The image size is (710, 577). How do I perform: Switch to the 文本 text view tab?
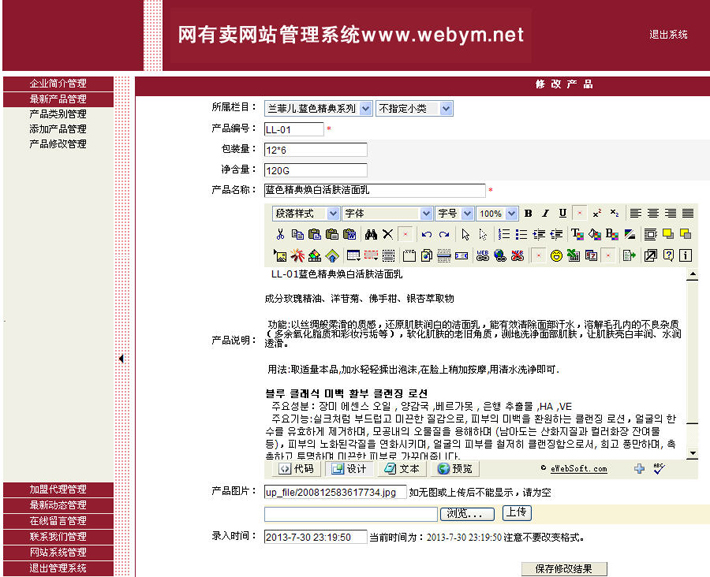pyautogui.click(x=402, y=469)
